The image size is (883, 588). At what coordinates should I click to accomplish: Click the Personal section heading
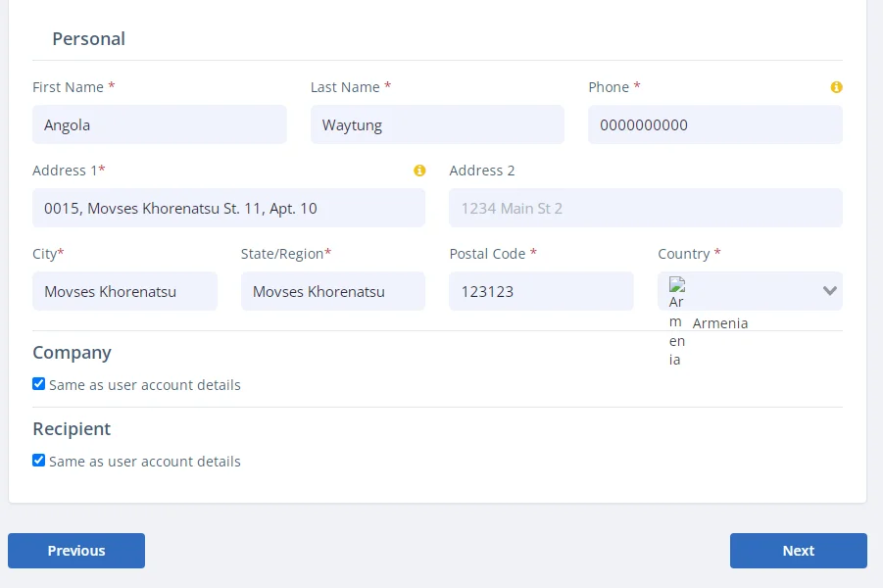89,39
